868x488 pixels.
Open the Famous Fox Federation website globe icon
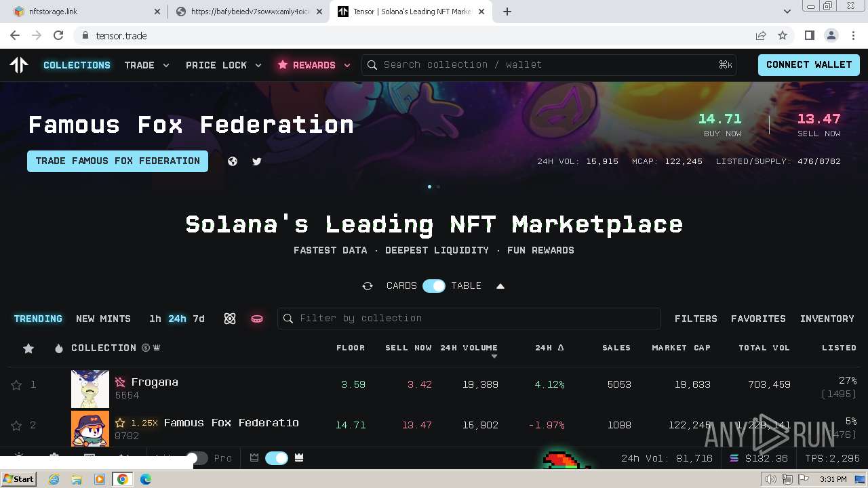coord(233,161)
